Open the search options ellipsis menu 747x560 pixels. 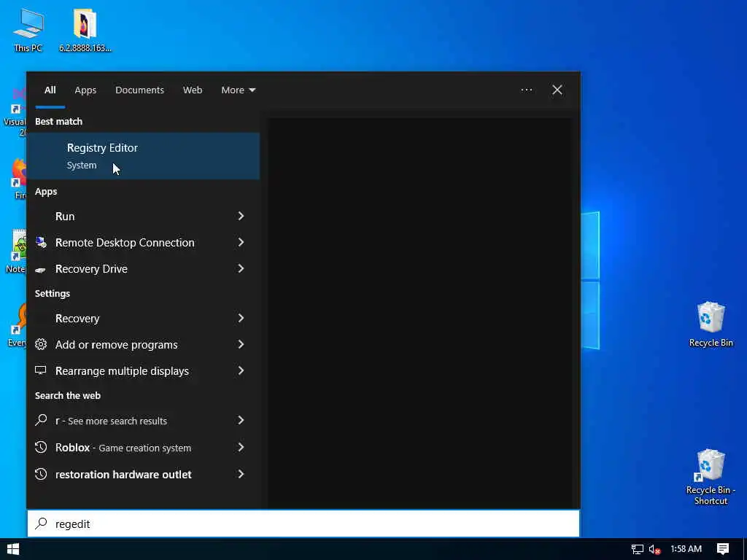pyautogui.click(x=527, y=90)
